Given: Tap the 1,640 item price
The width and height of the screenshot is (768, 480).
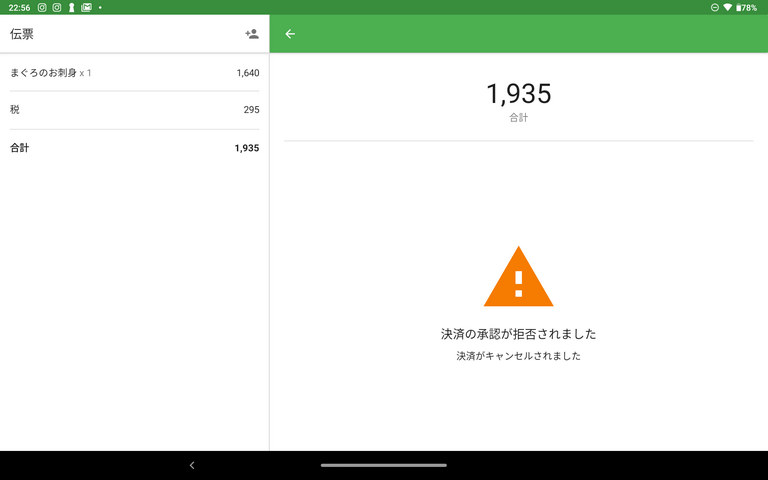Looking at the screenshot, I should [x=248, y=73].
